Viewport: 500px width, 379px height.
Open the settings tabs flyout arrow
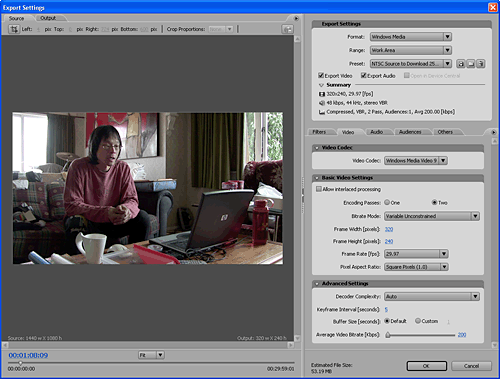494,132
